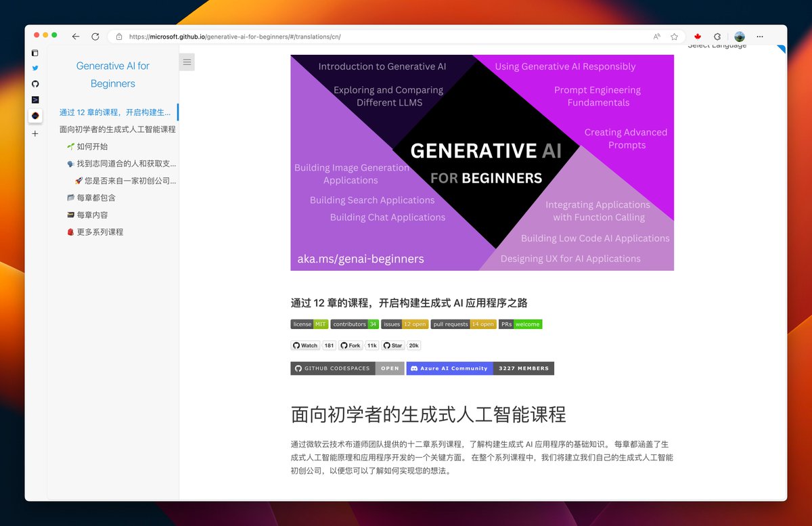Screen dimensions: 812x526
Task: Add a new tab with plus icon
Action: [x=35, y=133]
